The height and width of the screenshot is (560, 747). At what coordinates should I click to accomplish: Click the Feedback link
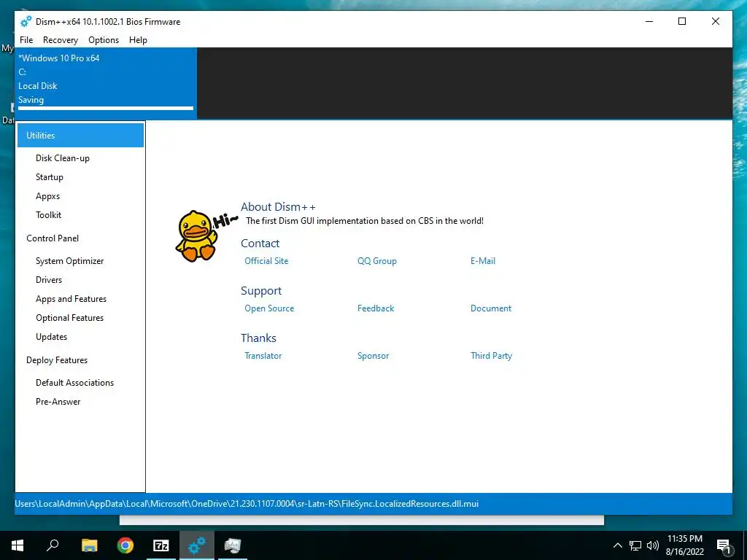pyautogui.click(x=376, y=308)
